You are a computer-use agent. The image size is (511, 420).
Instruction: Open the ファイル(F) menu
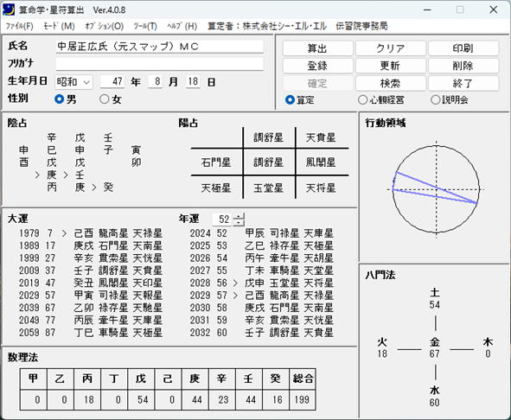[x=20, y=26]
